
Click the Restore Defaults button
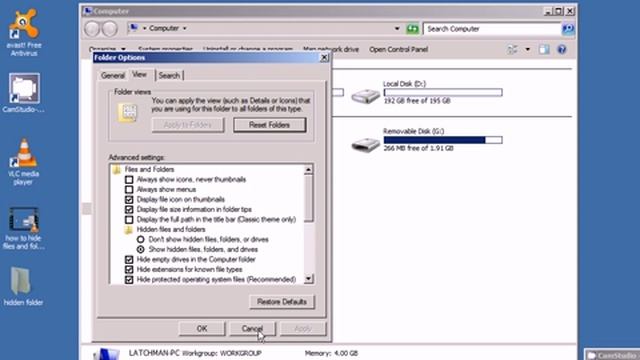(282, 302)
